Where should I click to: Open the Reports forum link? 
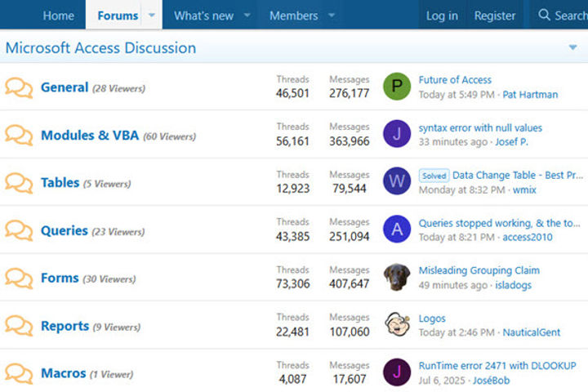[65, 326]
